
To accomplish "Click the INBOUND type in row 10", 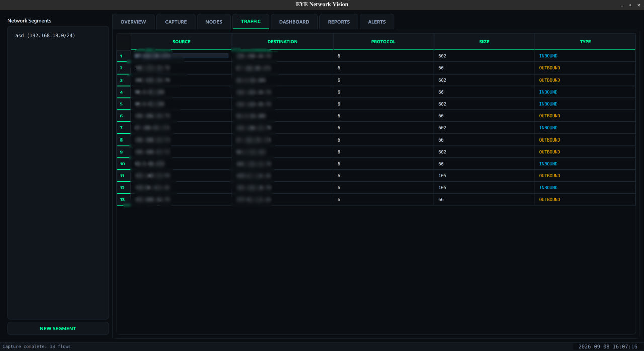I will click(548, 164).
